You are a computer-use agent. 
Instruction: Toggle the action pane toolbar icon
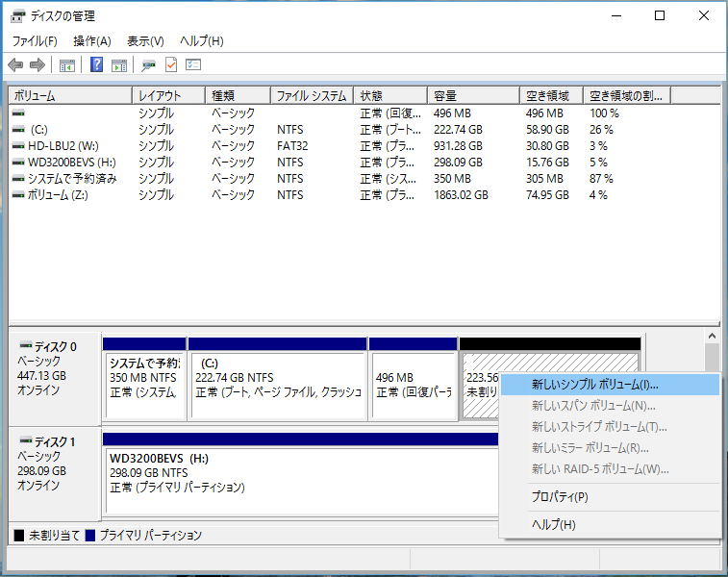[119, 65]
